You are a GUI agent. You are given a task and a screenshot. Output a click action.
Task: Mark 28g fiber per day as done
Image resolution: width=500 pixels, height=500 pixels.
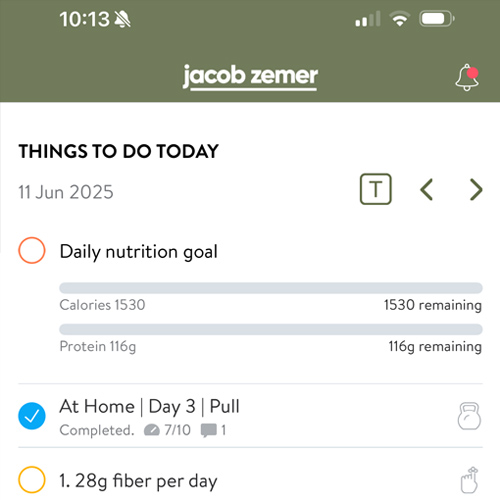coord(32,480)
